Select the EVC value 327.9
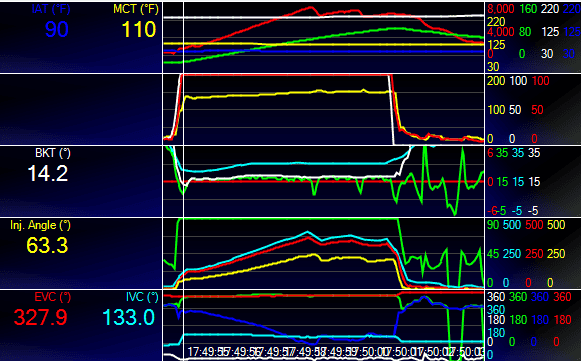Image resolution: width=581 pixels, height=362 pixels. [40, 317]
